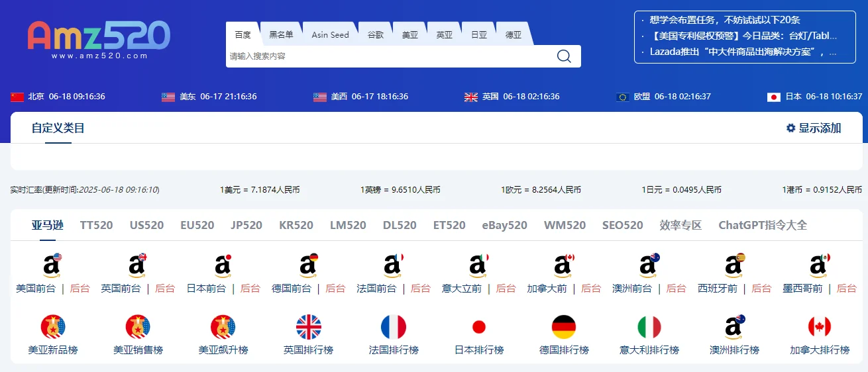Click the French flag icon for 法国排行榜
868x372 pixels.
(x=394, y=326)
